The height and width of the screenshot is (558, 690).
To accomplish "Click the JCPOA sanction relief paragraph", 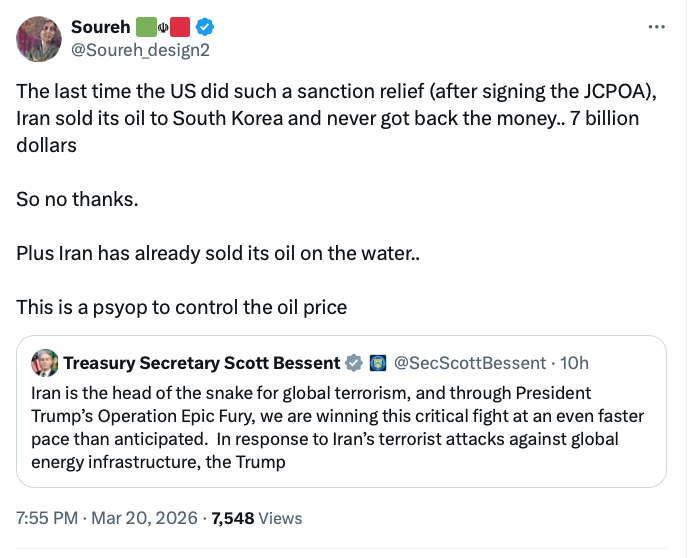I will (330, 118).
